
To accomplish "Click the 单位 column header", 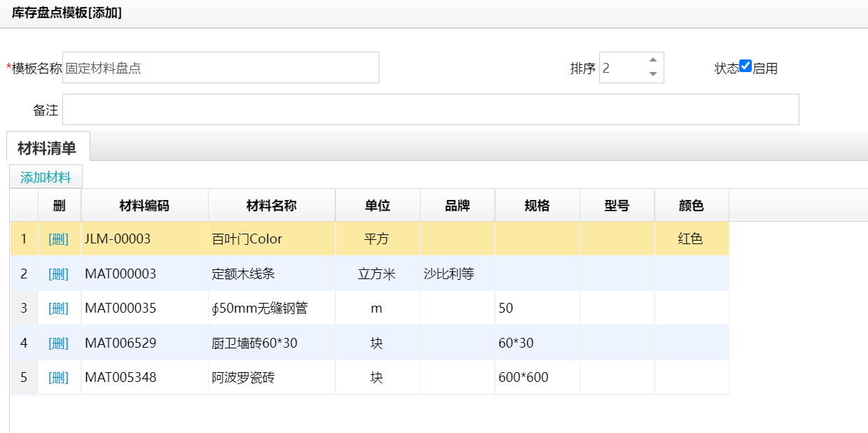I will pos(377,206).
